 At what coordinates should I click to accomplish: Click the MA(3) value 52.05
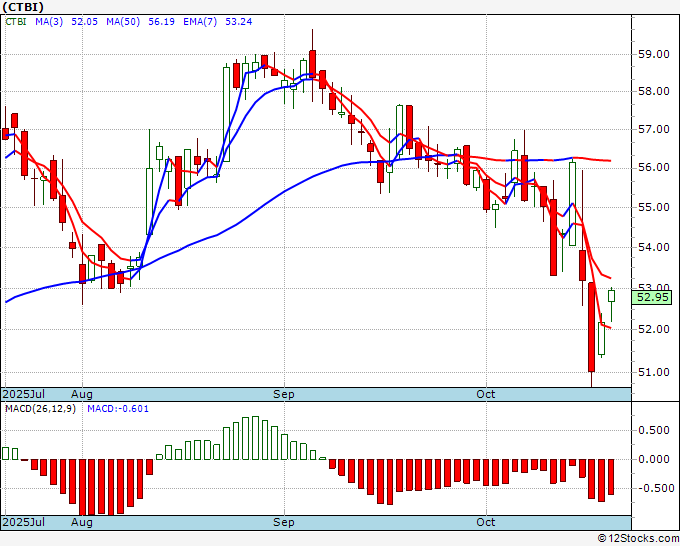point(85,22)
